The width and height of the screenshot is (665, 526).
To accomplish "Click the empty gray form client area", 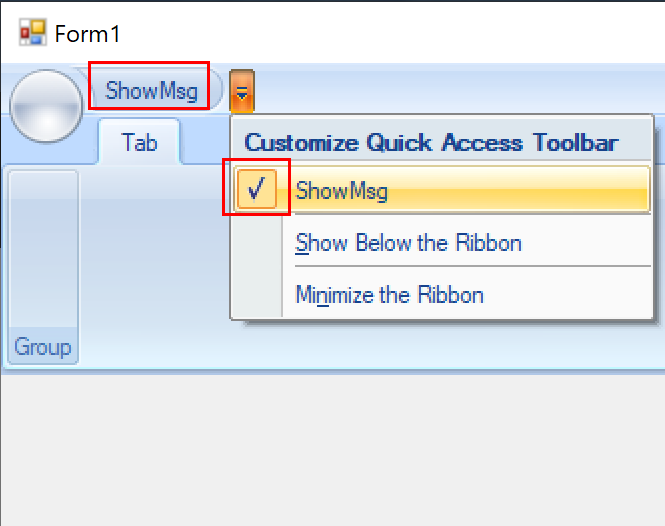I will coord(332,450).
